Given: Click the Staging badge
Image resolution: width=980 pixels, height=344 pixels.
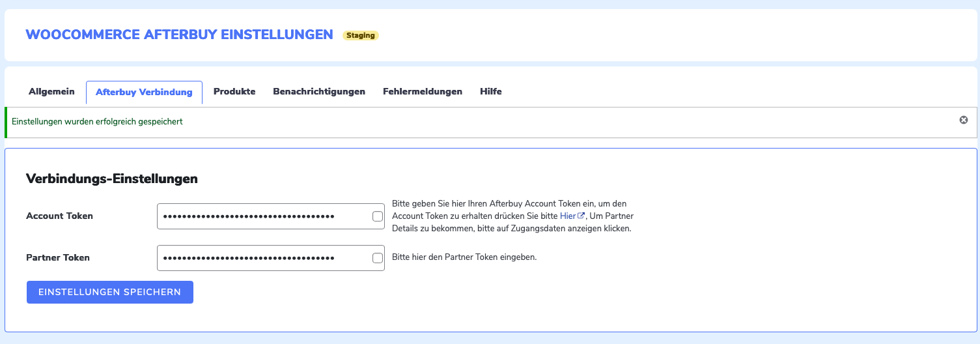Looking at the screenshot, I should pos(361,35).
